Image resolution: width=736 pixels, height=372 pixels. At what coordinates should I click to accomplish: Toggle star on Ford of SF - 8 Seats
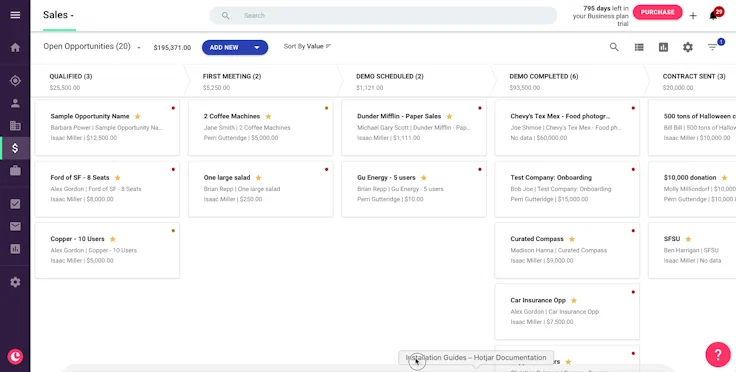point(118,178)
